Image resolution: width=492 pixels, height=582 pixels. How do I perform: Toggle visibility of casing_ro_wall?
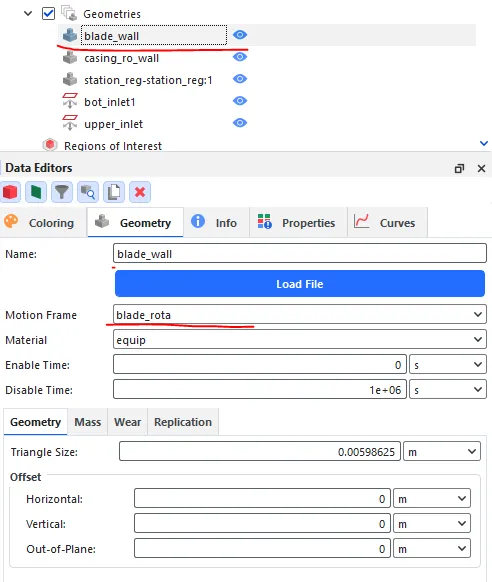(x=240, y=57)
